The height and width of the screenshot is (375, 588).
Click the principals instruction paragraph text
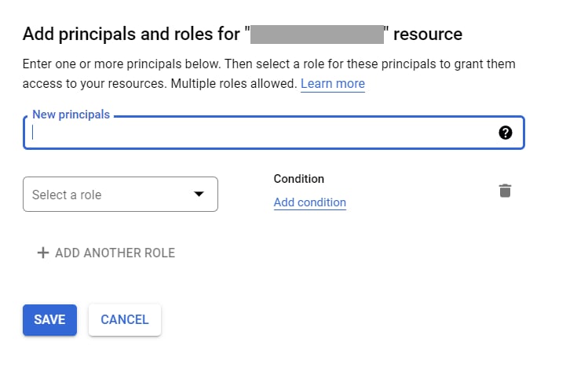(x=268, y=74)
